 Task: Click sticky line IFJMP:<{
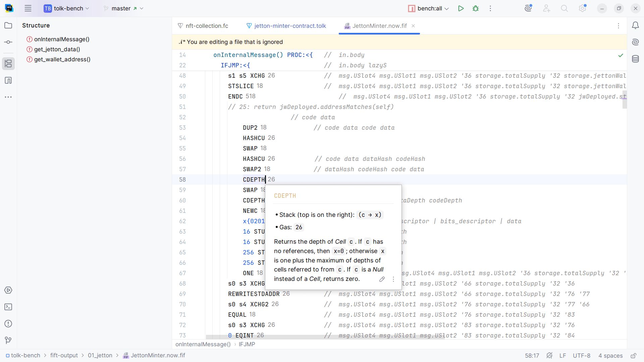tap(235, 65)
